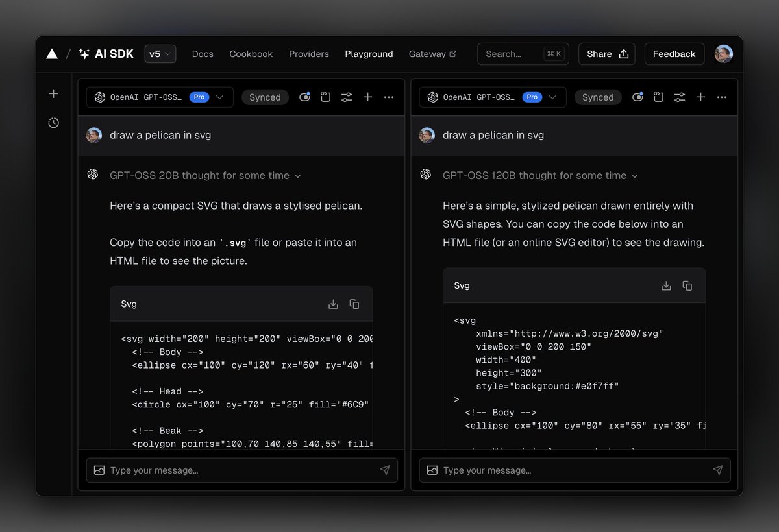Click the OpenAI logo beside GPT-OSS 120B response
The height and width of the screenshot is (532, 779).
click(426, 175)
